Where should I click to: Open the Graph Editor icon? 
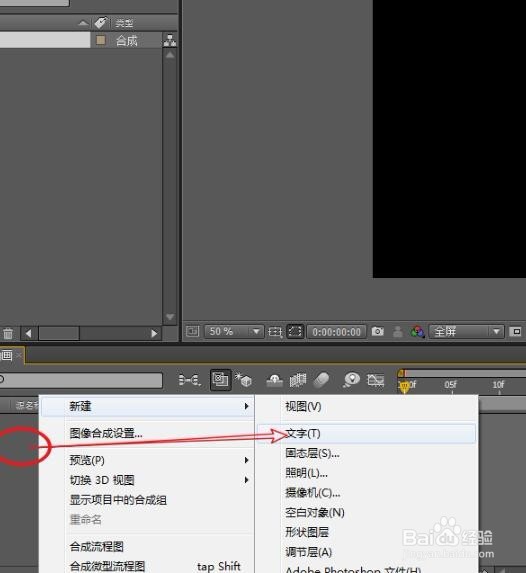(375, 380)
